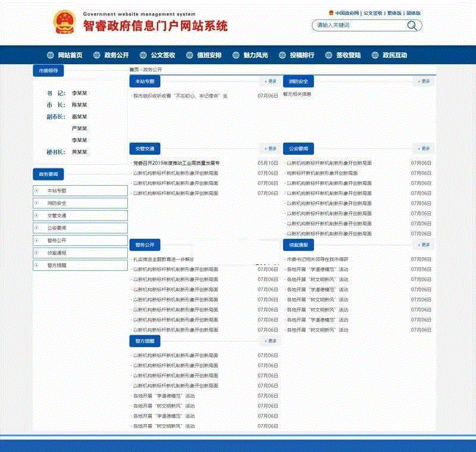Click 严某某 in the 副市长 list
476x452 pixels.
click(x=80, y=129)
